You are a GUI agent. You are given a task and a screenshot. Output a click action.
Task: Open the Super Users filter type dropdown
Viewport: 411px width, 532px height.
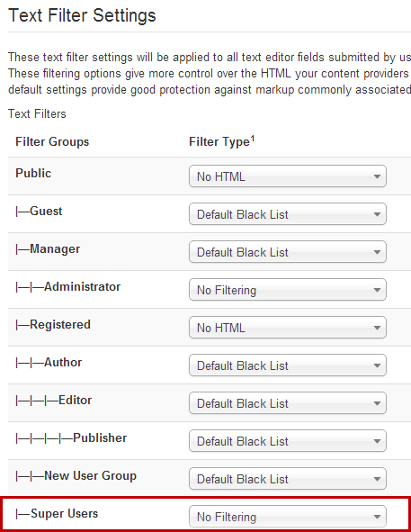click(288, 517)
